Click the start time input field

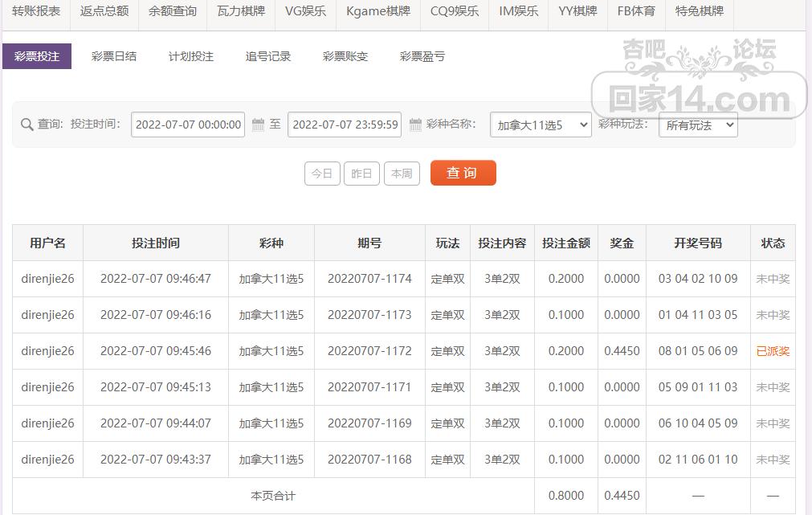188,125
